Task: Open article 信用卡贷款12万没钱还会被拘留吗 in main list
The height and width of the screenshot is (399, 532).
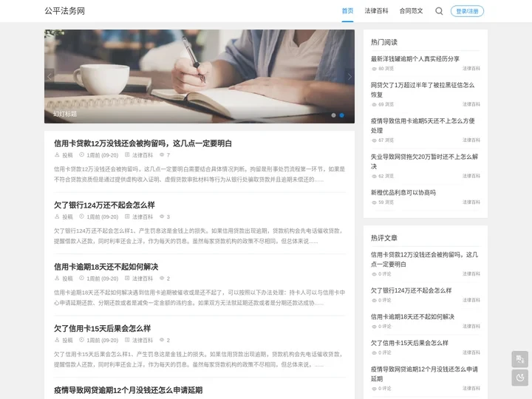Action: 143,143
